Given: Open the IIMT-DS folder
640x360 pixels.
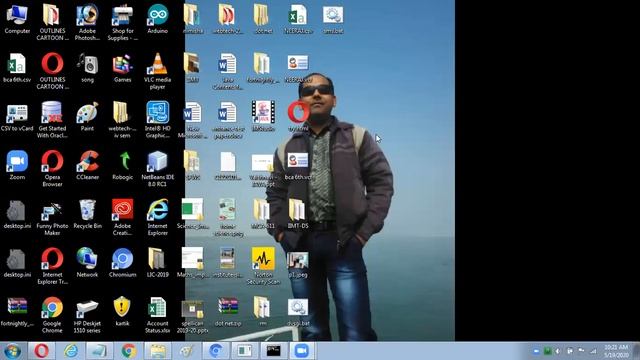Looking at the screenshot, I should click(298, 214).
